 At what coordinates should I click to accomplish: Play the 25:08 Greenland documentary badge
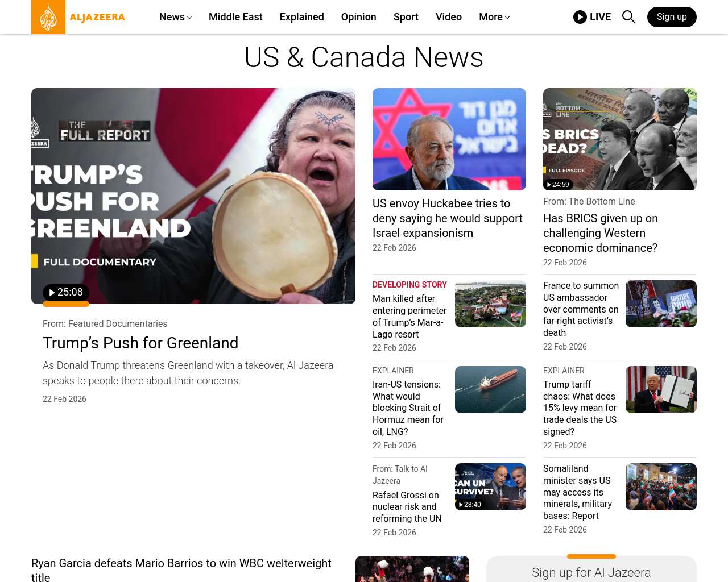(66, 292)
